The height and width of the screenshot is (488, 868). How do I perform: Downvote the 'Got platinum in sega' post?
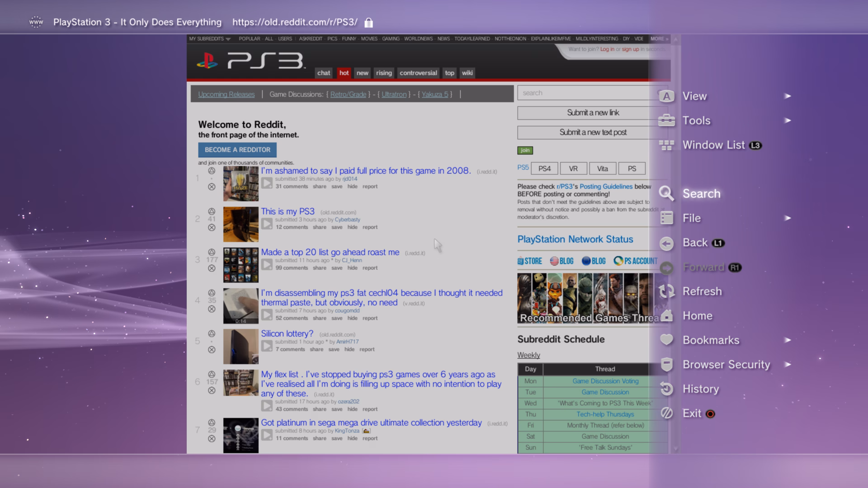coord(212,439)
